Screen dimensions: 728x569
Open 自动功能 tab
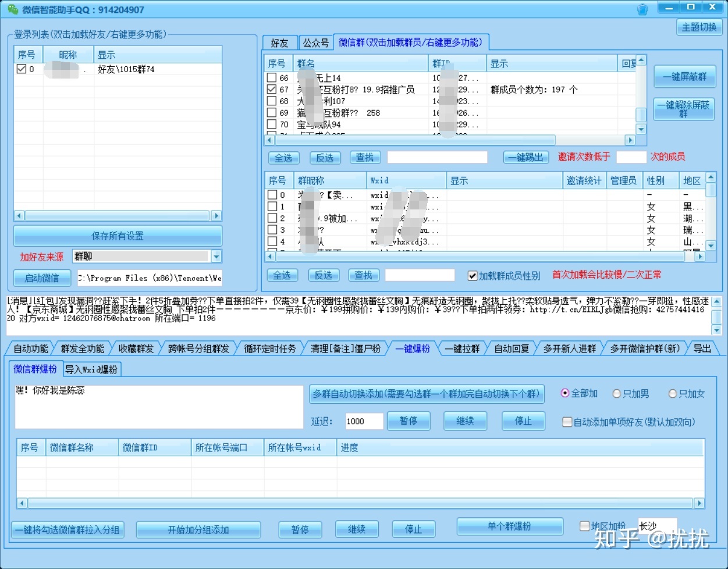(31, 348)
